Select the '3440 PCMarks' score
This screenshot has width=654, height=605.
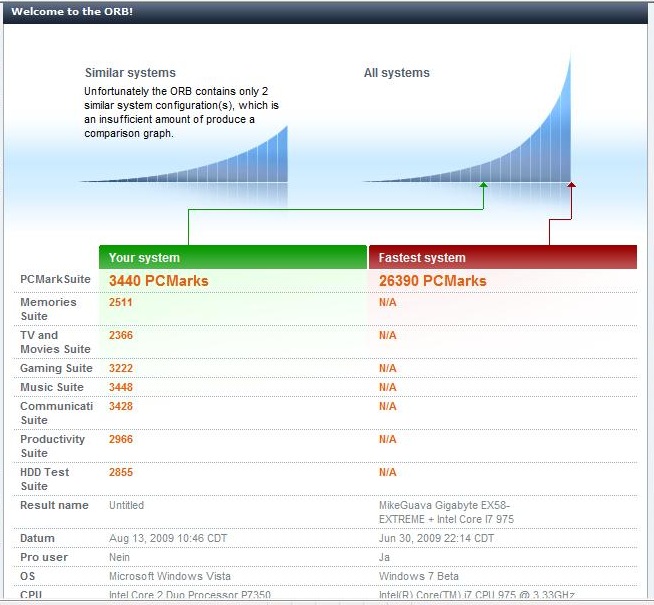point(158,281)
